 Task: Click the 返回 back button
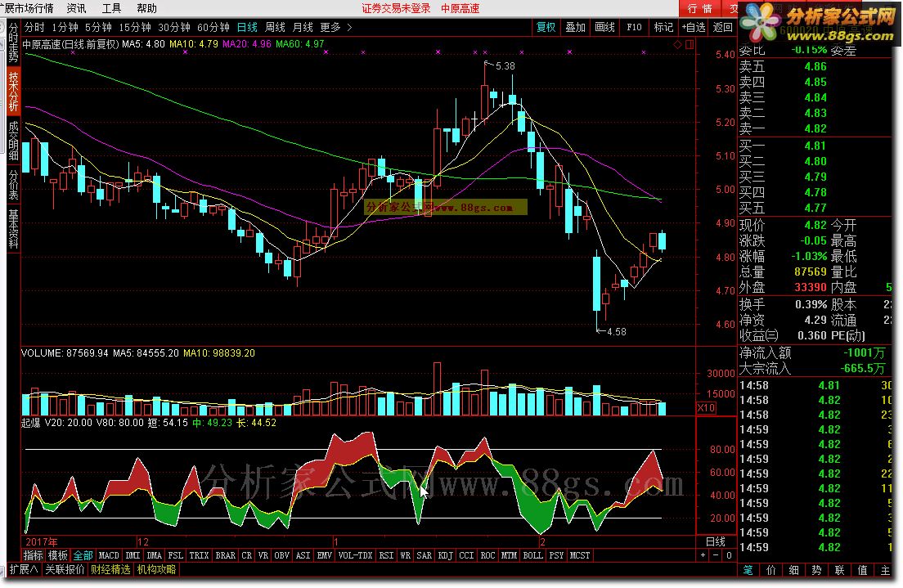pos(722,27)
